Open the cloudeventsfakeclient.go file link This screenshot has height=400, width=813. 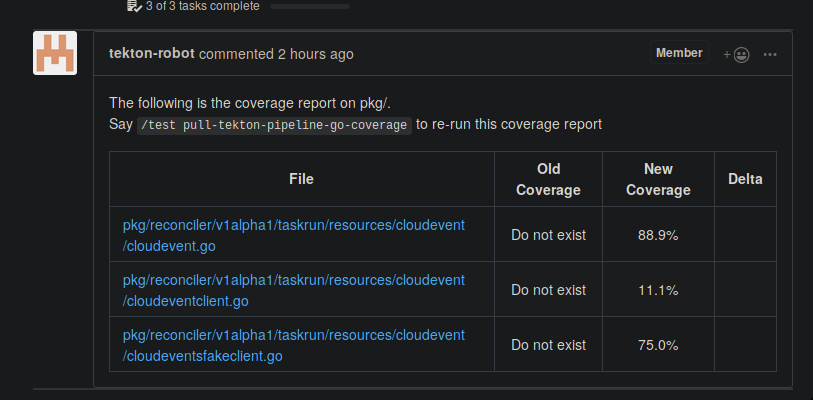293,346
